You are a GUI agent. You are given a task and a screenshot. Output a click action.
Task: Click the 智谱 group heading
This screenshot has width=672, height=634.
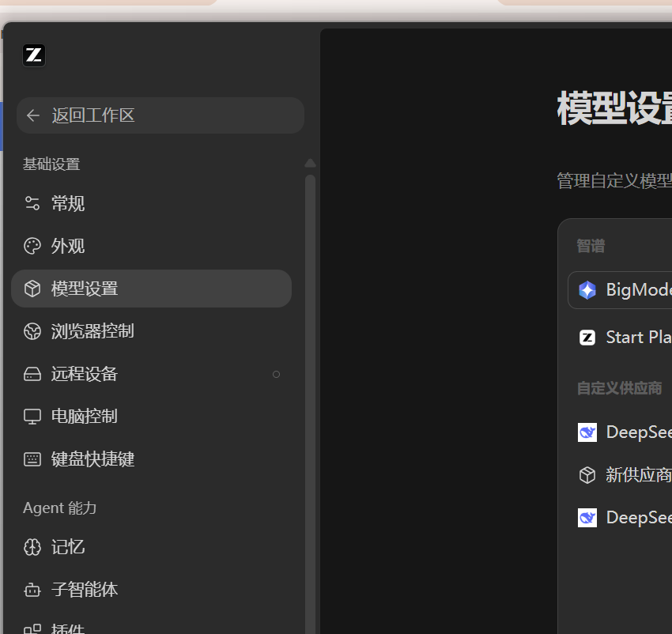(591, 246)
